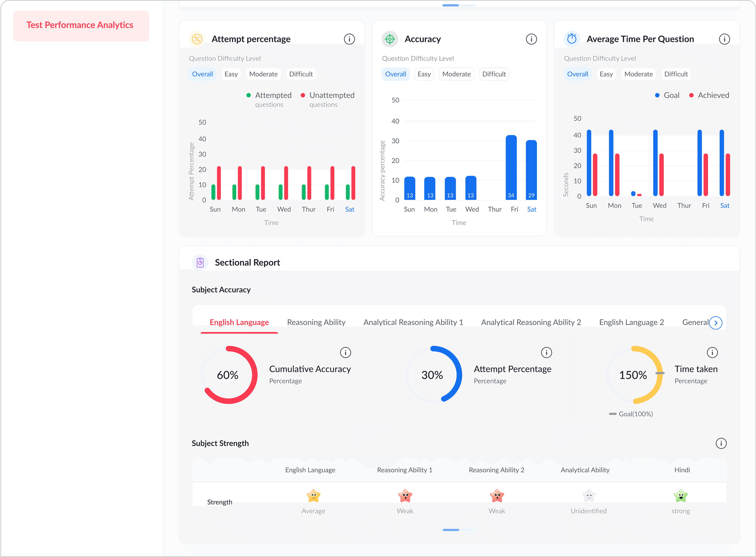Image resolution: width=756 pixels, height=557 pixels.
Task: Open Test Performance Analytics sidebar item
Action: tap(81, 26)
